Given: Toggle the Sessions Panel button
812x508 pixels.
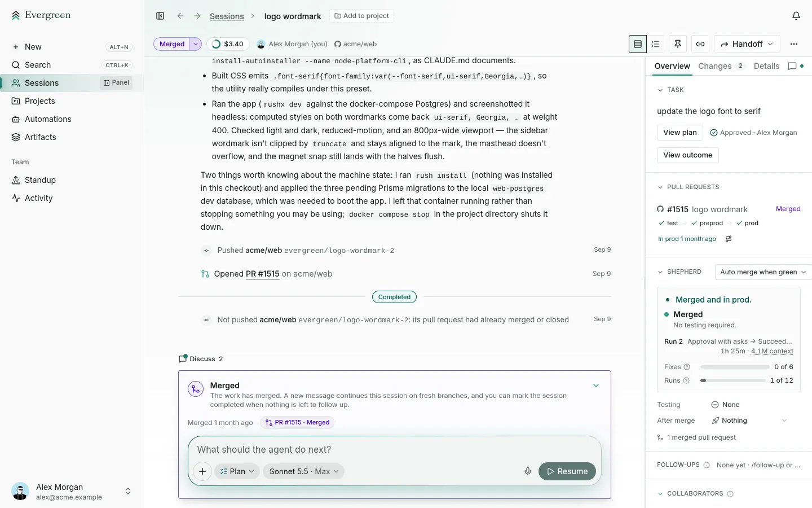Looking at the screenshot, I should point(116,83).
